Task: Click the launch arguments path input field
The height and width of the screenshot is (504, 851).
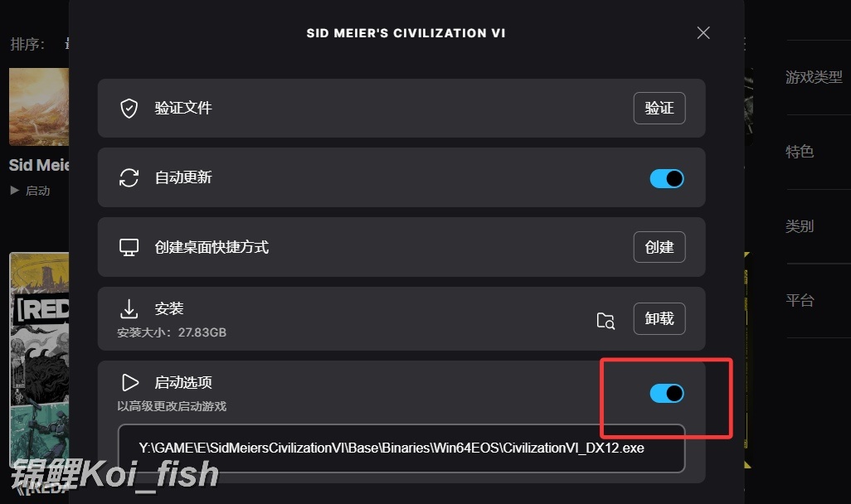Action: coord(401,448)
